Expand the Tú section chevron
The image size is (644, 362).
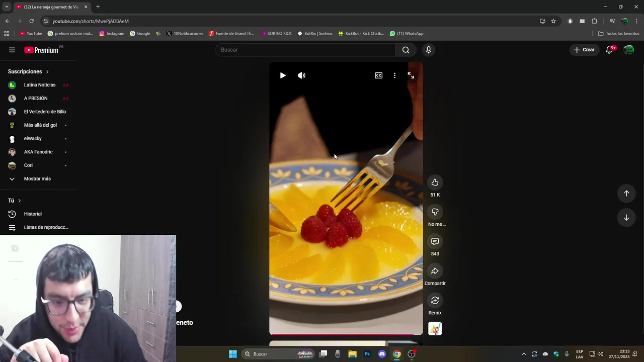click(19, 201)
